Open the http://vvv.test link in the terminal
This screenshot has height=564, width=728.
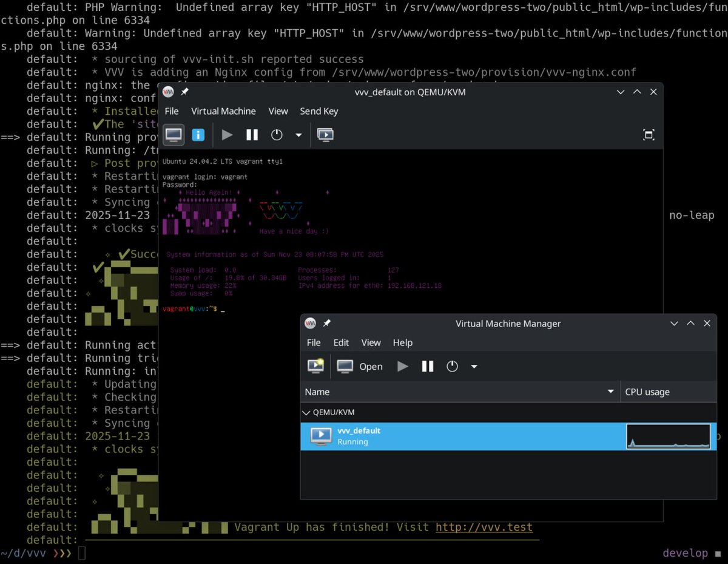484,527
